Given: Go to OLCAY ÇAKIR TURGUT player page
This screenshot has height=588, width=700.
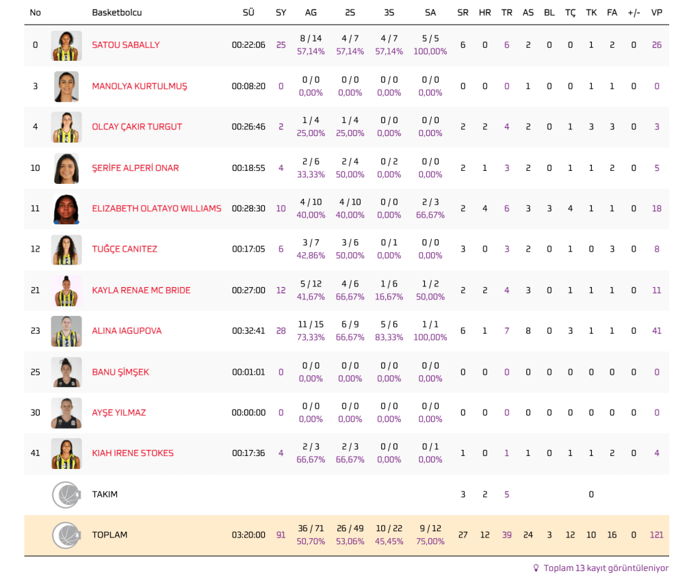Looking at the screenshot, I should point(137,127).
